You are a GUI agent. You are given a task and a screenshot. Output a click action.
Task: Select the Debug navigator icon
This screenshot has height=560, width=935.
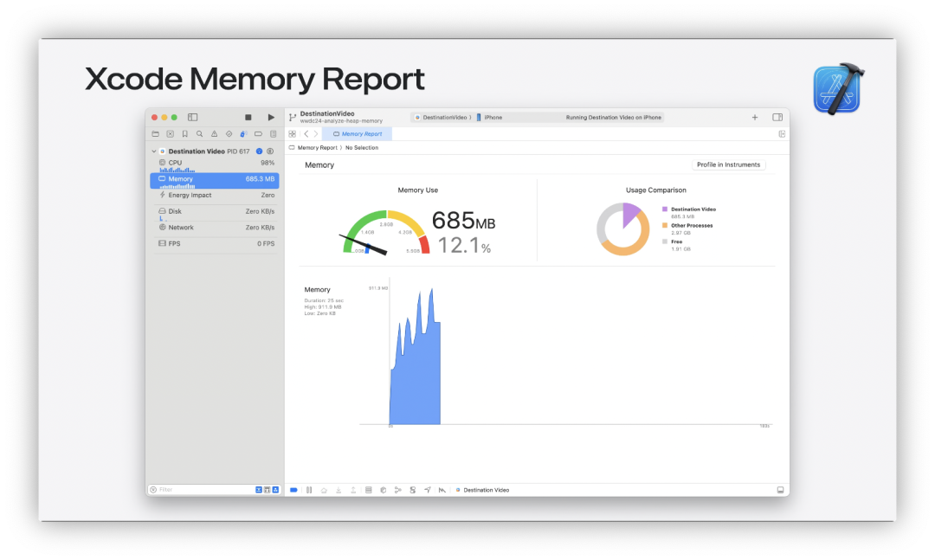pyautogui.click(x=243, y=134)
